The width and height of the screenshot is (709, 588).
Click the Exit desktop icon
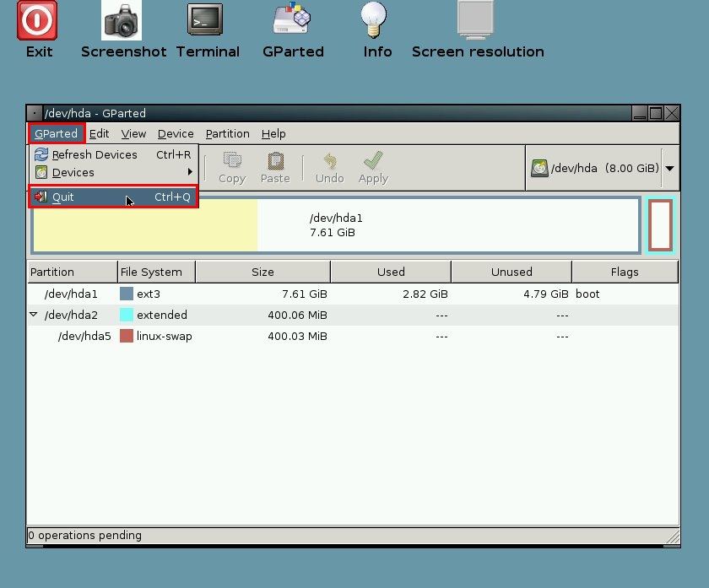coord(37,20)
